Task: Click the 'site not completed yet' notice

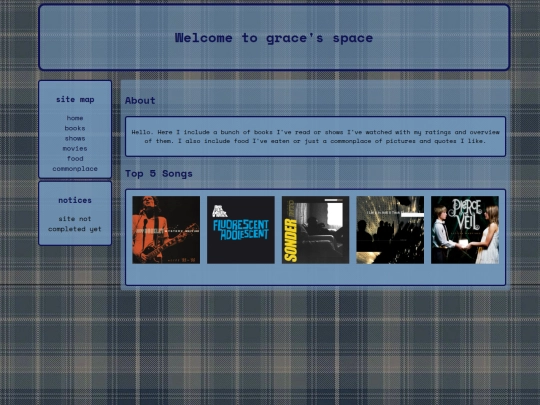Action: pos(75,224)
